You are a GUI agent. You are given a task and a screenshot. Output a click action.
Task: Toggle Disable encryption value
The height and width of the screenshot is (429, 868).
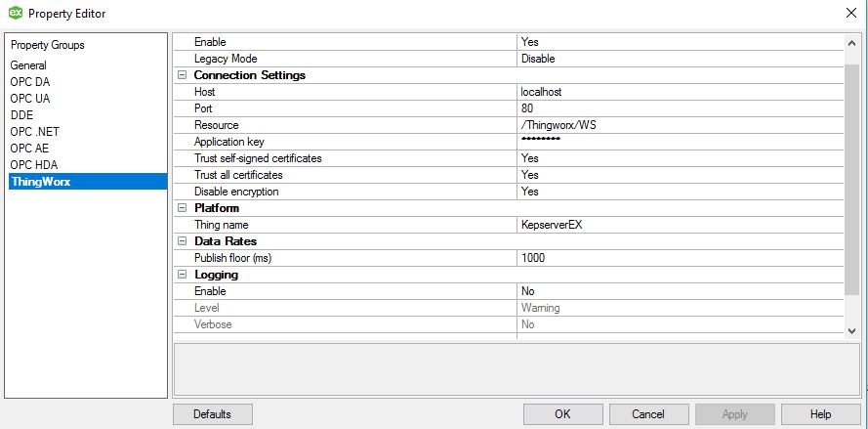[x=681, y=192]
